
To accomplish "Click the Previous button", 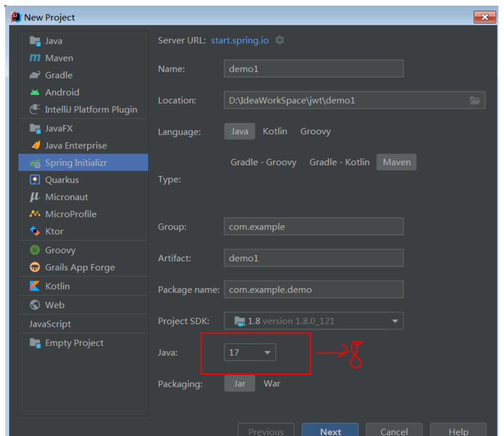I will [266, 430].
